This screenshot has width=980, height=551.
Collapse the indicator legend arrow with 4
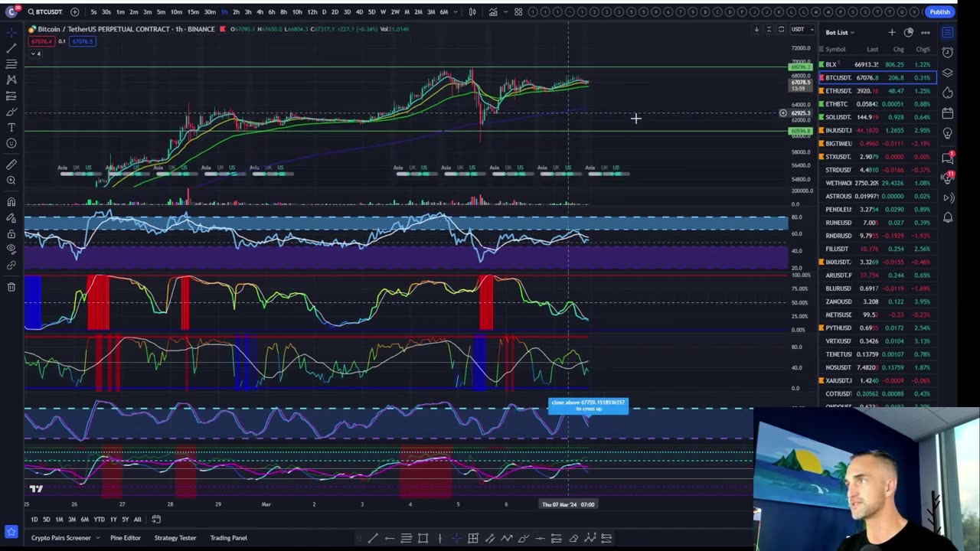click(36, 53)
